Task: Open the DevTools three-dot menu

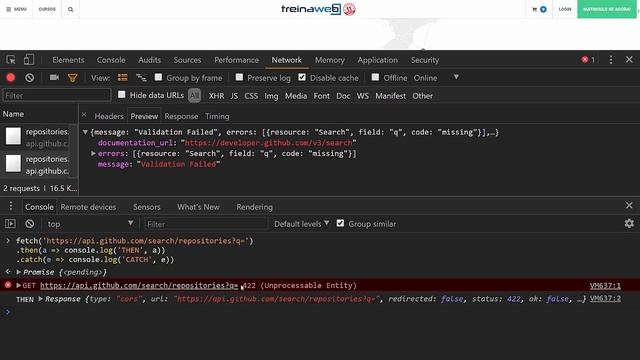Action: (611, 60)
